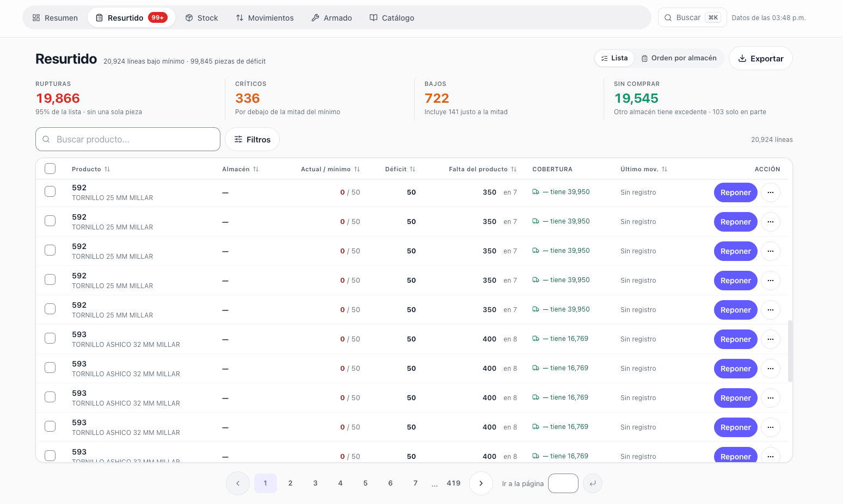Jump to the last page 419
Screen dimensions: 843x504
pos(454,483)
